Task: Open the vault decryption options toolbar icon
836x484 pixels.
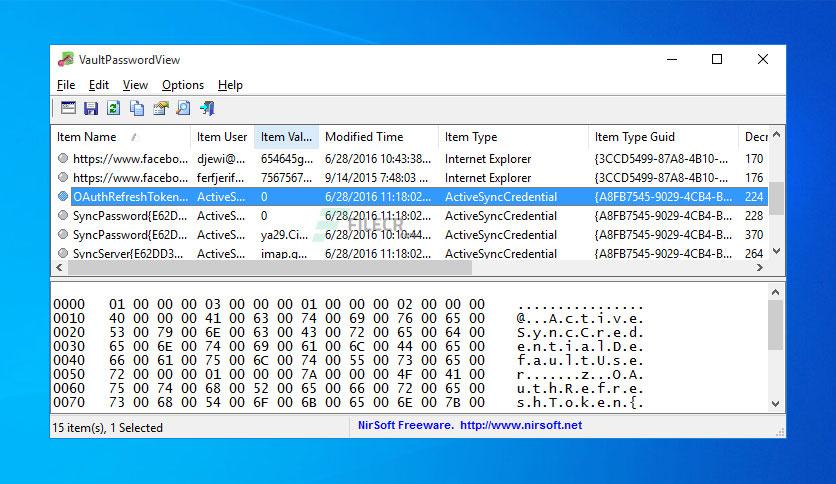Action: click(68, 108)
